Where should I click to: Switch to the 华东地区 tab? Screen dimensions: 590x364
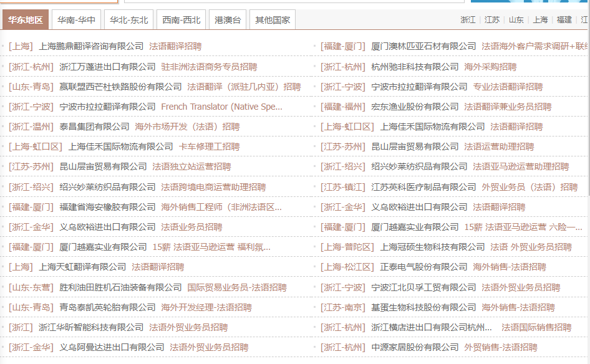[x=26, y=20]
